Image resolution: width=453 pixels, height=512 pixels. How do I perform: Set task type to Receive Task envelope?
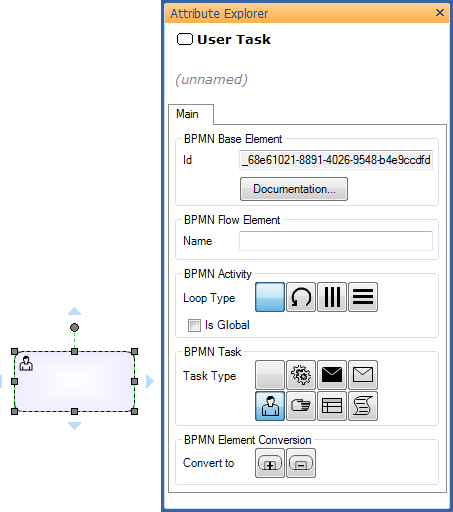[363, 375]
